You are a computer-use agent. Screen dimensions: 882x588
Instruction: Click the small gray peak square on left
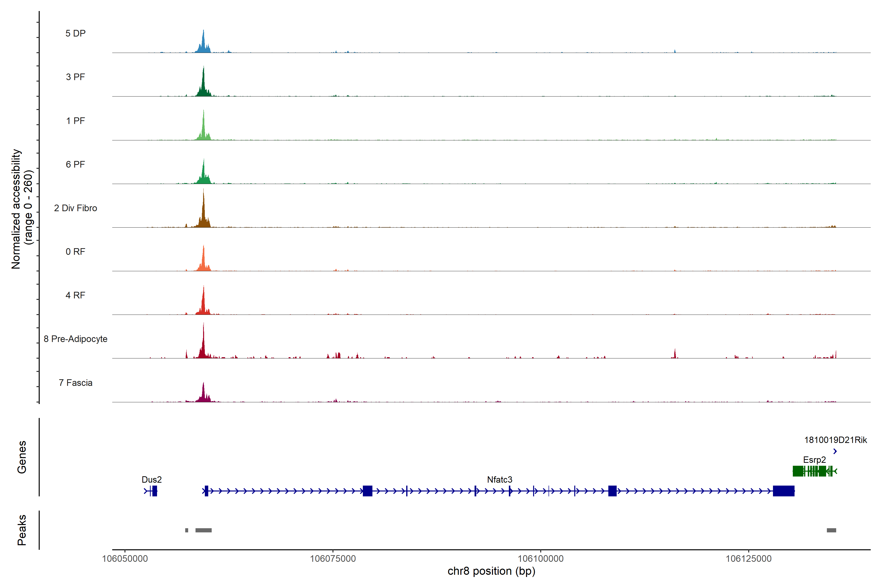[x=187, y=530]
